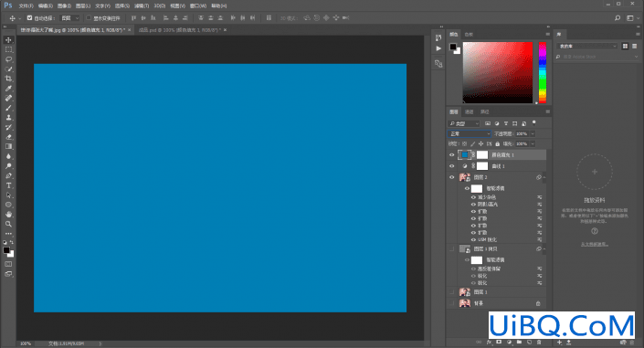The height and width of the screenshot is (348, 644).
Task: Select the Pen tool
Action: coord(8,176)
